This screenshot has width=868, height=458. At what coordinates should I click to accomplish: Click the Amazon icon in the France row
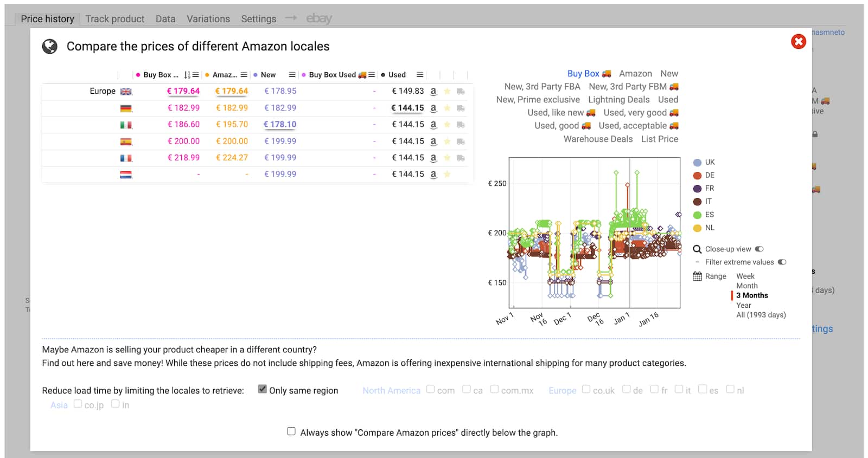(433, 158)
